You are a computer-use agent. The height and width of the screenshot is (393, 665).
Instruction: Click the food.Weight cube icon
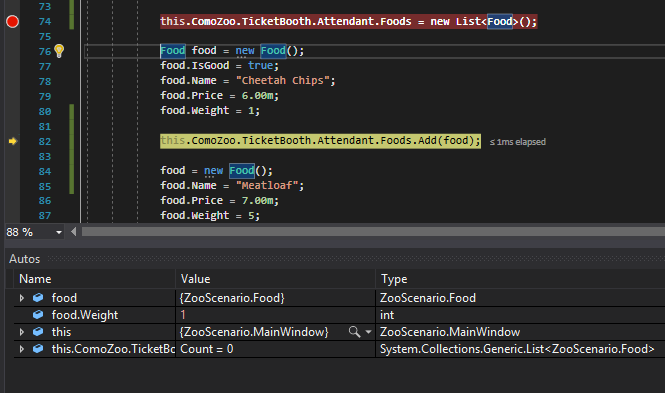pyautogui.click(x=38, y=315)
